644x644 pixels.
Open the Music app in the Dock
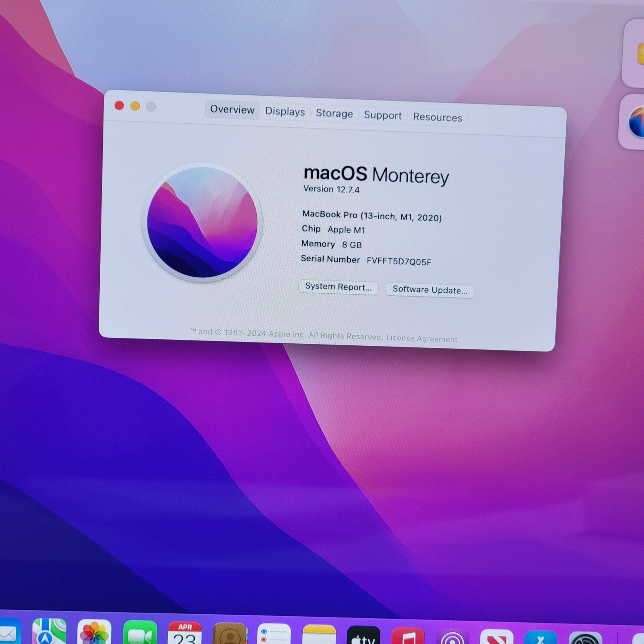408,636
